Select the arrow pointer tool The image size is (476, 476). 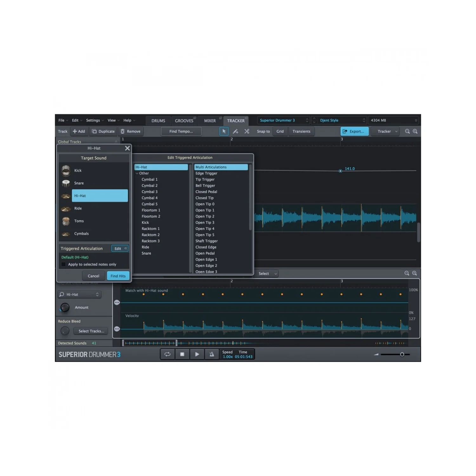click(x=224, y=131)
